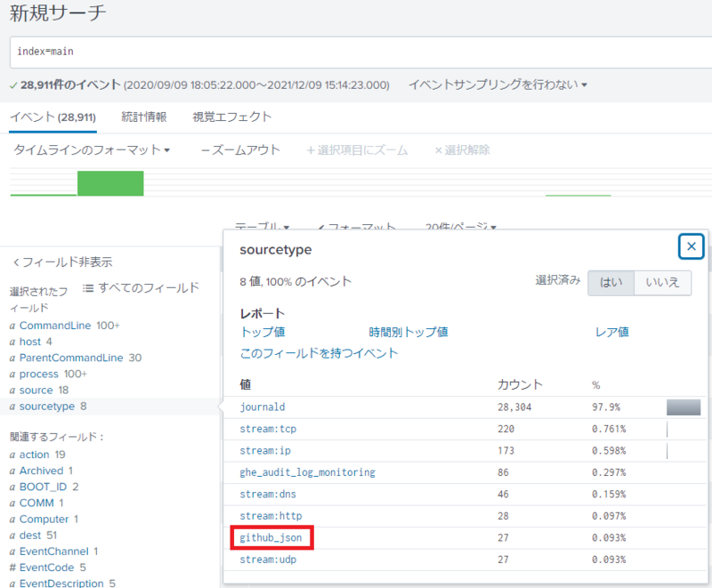Open the タイムラインのフォーマット dropdown

92,149
